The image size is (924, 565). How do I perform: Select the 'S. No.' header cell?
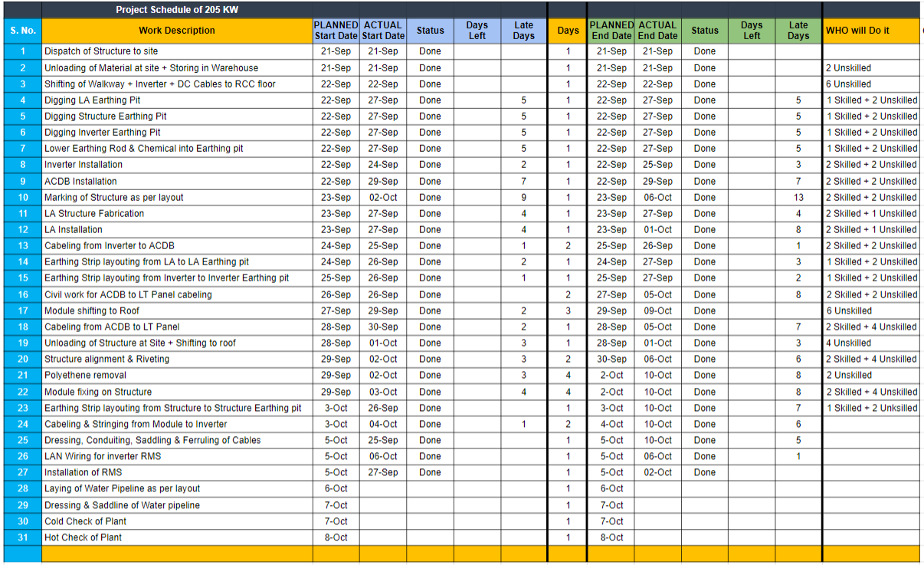pos(23,31)
